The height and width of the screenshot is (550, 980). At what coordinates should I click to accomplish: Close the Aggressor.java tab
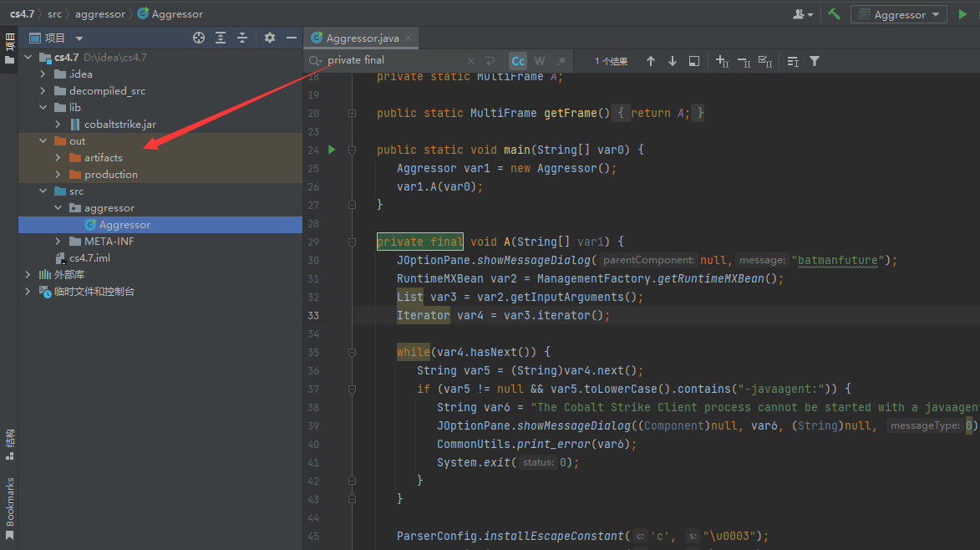click(409, 38)
